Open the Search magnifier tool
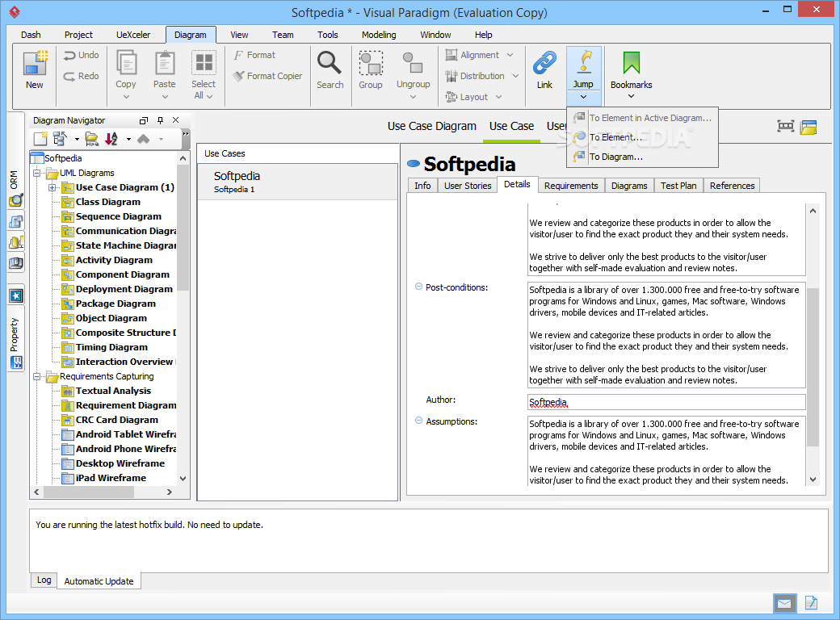Screen dimensions: 840x620 pyautogui.click(x=330, y=69)
